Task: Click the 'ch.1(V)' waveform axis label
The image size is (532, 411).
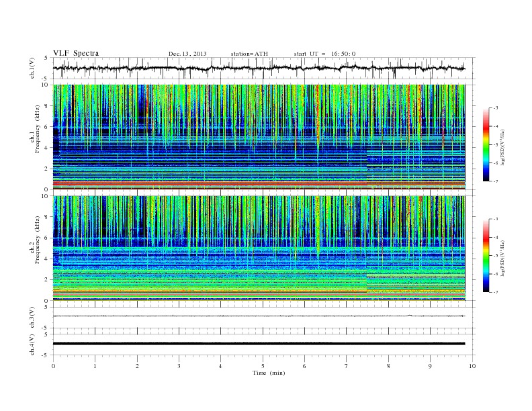Action: 32,68
